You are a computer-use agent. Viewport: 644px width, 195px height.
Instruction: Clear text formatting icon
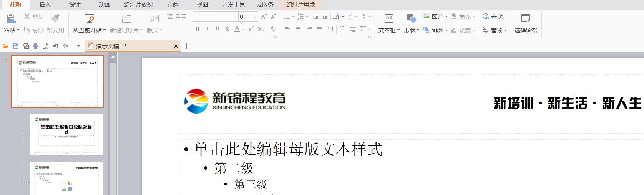tap(272, 29)
